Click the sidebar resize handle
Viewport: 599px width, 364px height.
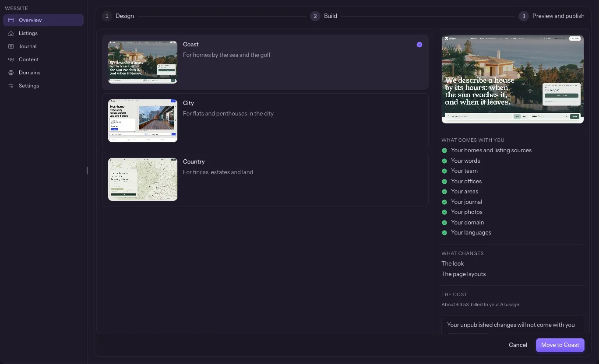tap(87, 171)
